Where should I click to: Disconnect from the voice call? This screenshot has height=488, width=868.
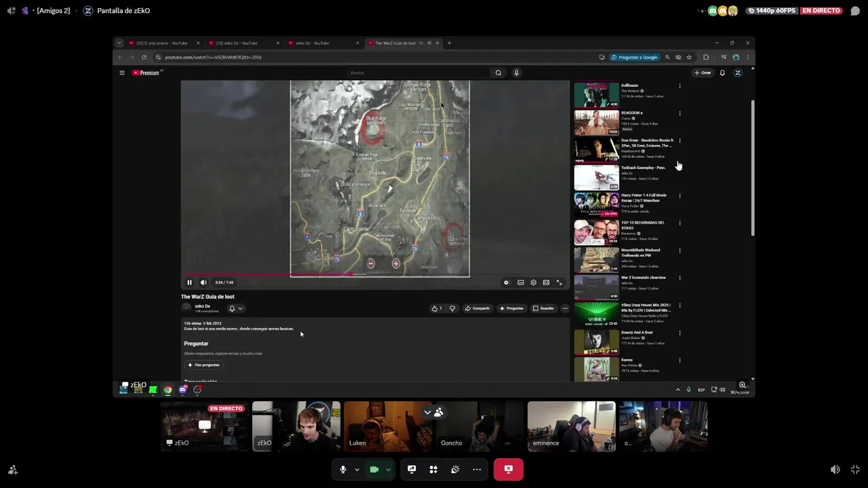pos(509,469)
